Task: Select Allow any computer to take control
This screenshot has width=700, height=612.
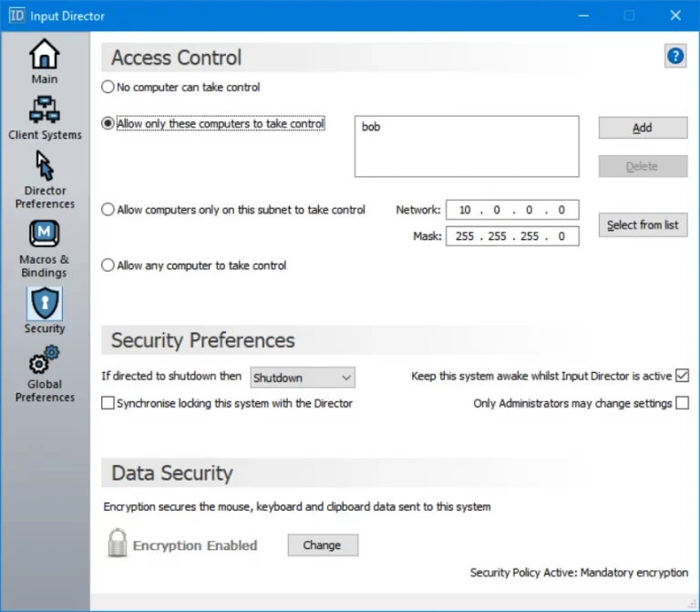Action: [x=108, y=265]
